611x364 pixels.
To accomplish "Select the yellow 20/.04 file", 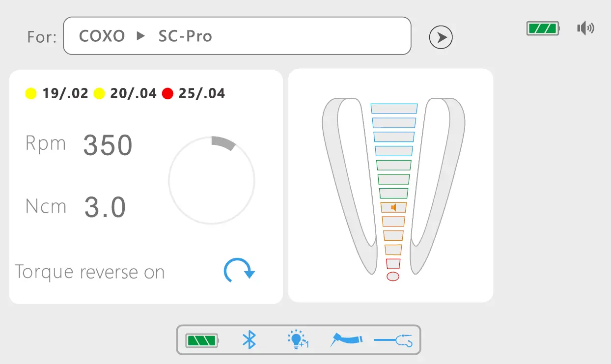I will point(125,93).
